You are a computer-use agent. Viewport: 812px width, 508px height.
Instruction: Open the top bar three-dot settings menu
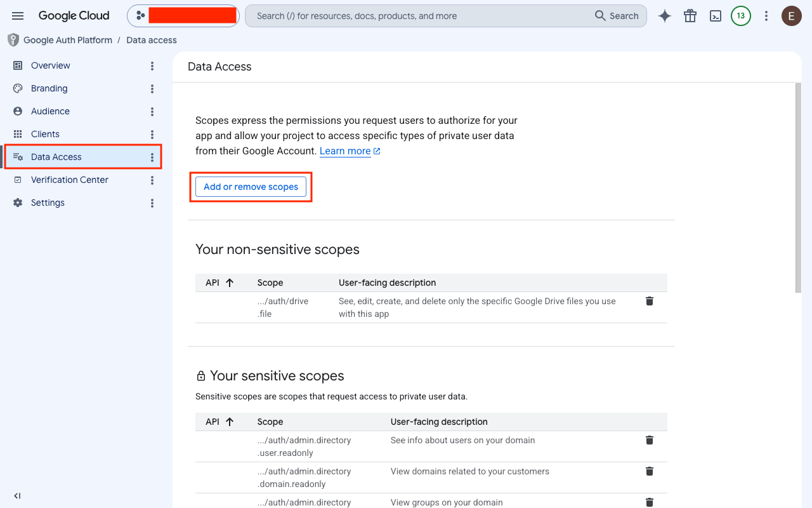766,16
